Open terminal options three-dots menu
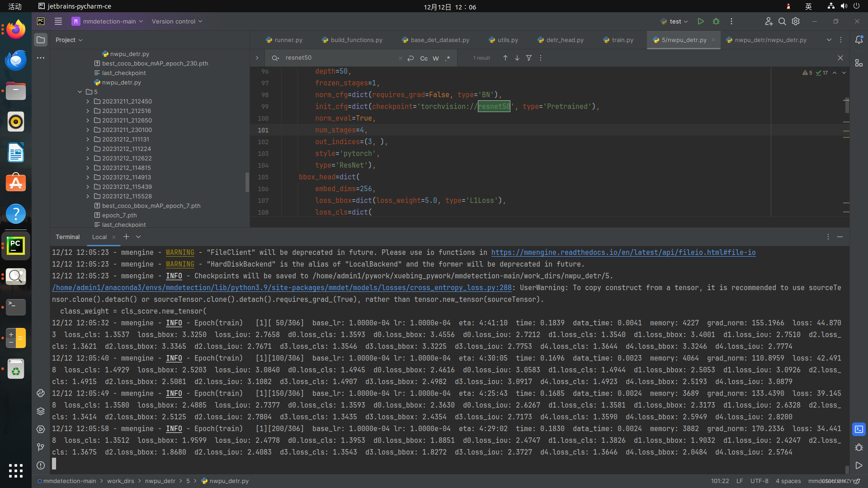 [x=828, y=237]
